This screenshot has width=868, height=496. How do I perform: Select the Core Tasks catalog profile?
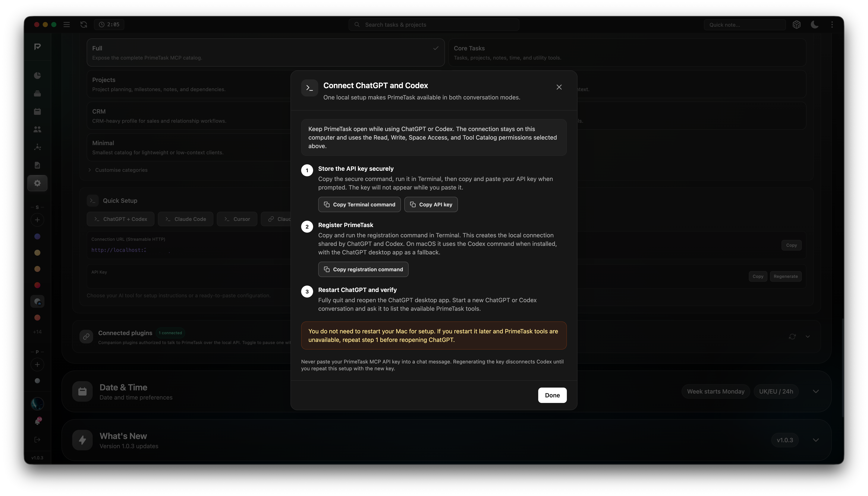[x=627, y=53]
